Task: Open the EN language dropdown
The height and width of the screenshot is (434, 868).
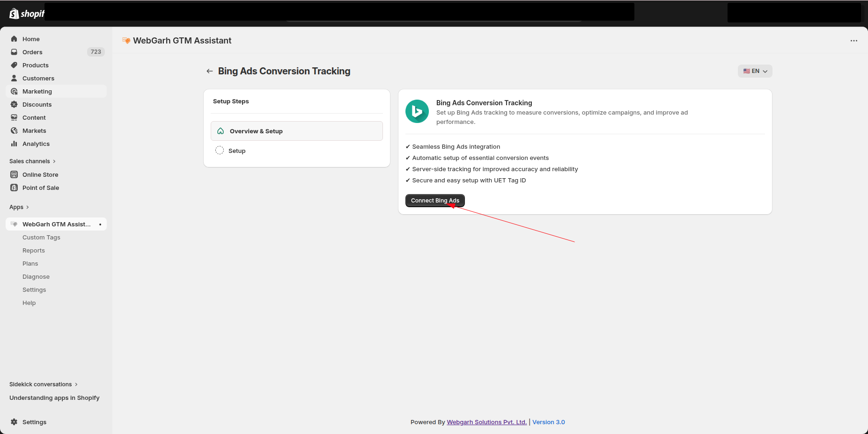Action: pos(755,71)
